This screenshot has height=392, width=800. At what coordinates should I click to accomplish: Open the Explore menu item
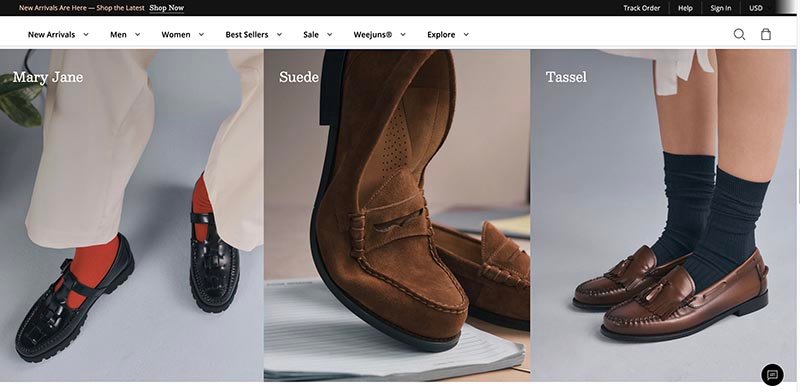point(441,35)
